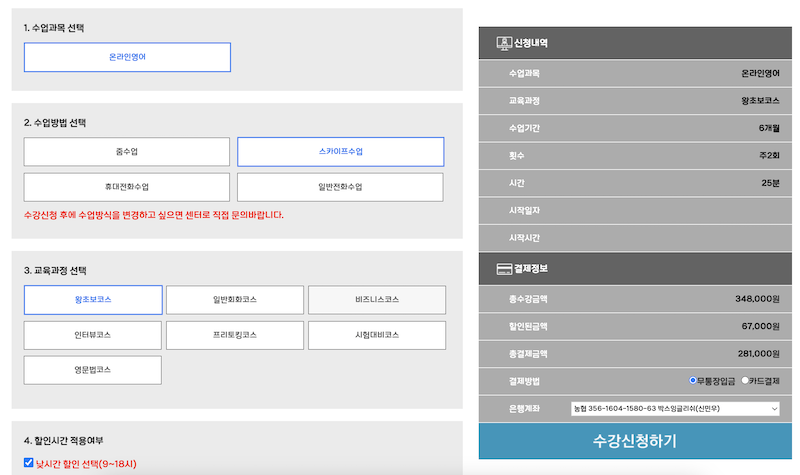The height and width of the screenshot is (475, 800).
Task: Click the 교육과정 value 왕초보코스 in summary
Action: (x=760, y=101)
